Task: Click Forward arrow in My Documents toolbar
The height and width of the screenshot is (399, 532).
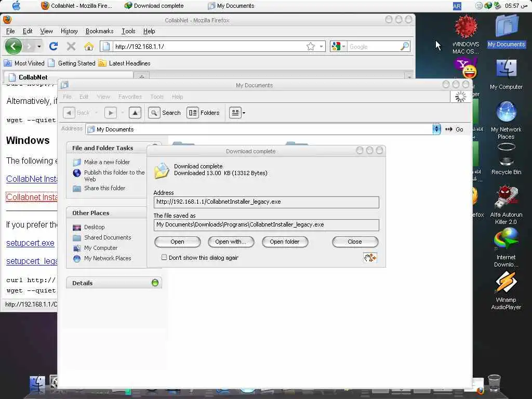Action: pos(111,113)
